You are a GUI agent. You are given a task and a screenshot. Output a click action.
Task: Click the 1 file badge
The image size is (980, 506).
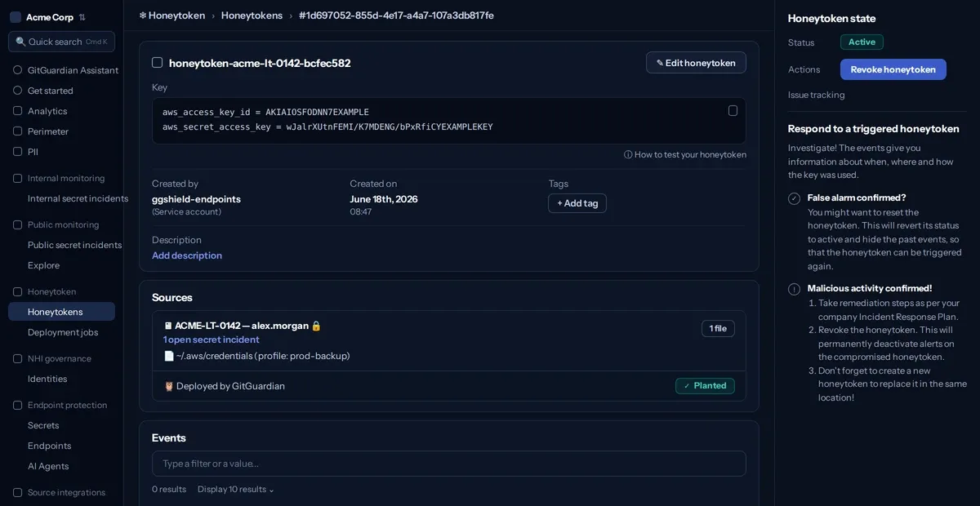718,328
